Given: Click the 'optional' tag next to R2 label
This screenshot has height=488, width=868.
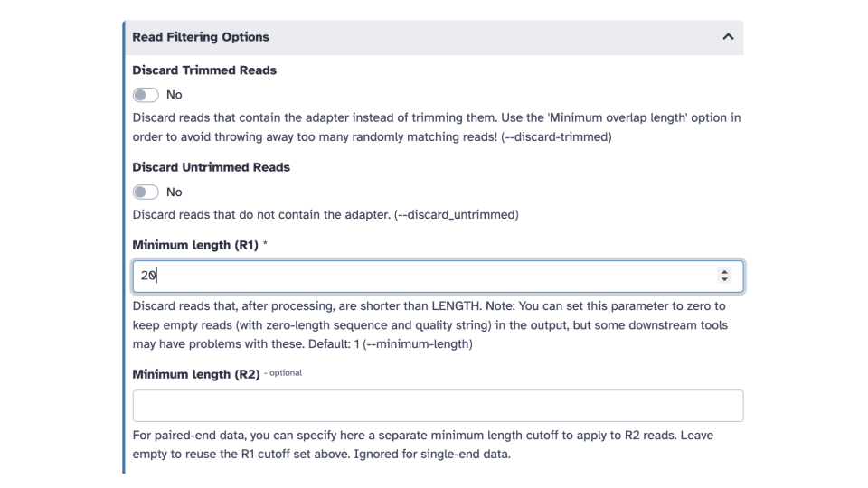Looking at the screenshot, I should click(285, 373).
